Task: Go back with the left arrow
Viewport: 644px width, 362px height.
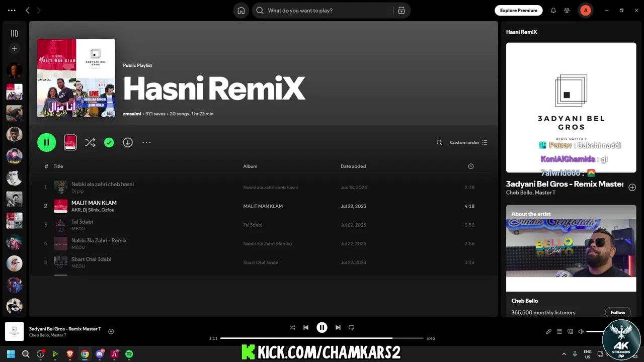Action: pyautogui.click(x=28, y=11)
